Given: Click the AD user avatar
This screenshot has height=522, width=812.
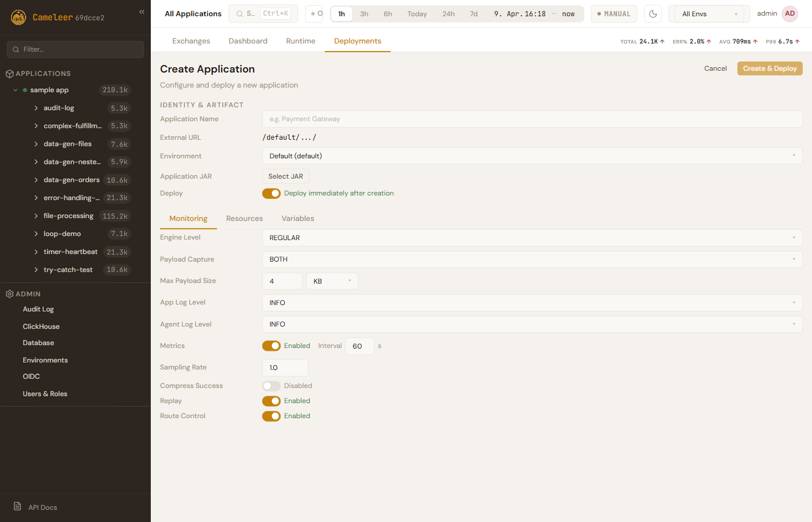Looking at the screenshot, I should coord(789,14).
